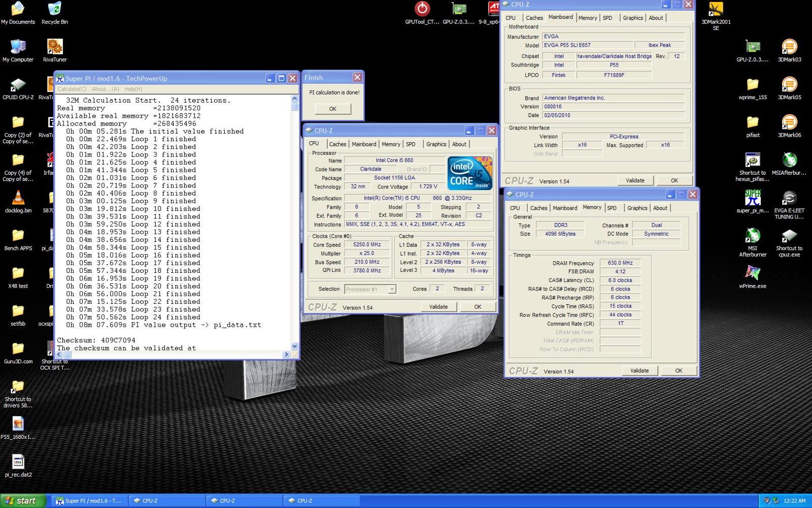The image size is (812, 508).
Task: Click Validate in the Memory CPU-Z window
Action: tap(639, 371)
